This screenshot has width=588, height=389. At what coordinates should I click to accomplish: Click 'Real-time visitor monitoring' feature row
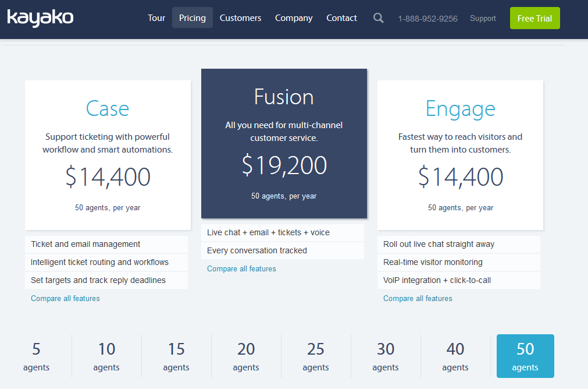459,263
